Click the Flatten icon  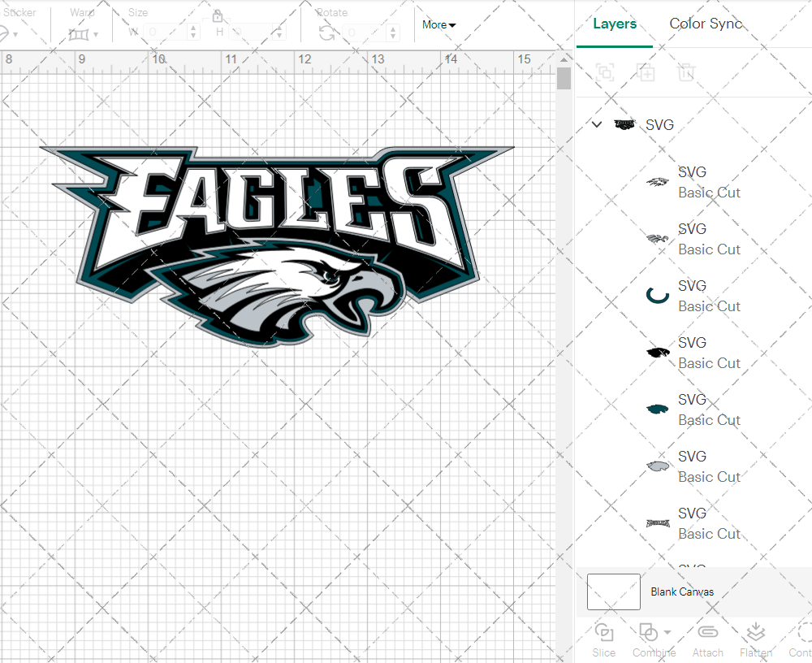click(755, 632)
